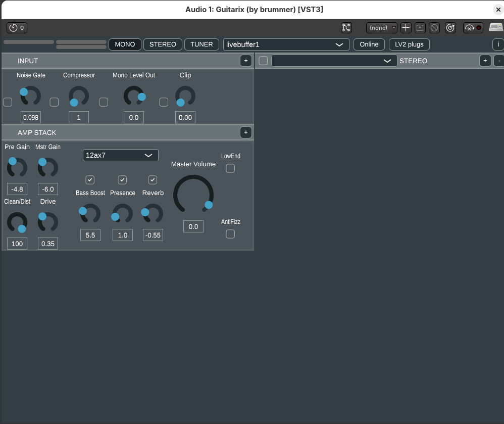Open the 12ax7 tube selector dropdown
This screenshot has width=504, height=424.
click(120, 155)
